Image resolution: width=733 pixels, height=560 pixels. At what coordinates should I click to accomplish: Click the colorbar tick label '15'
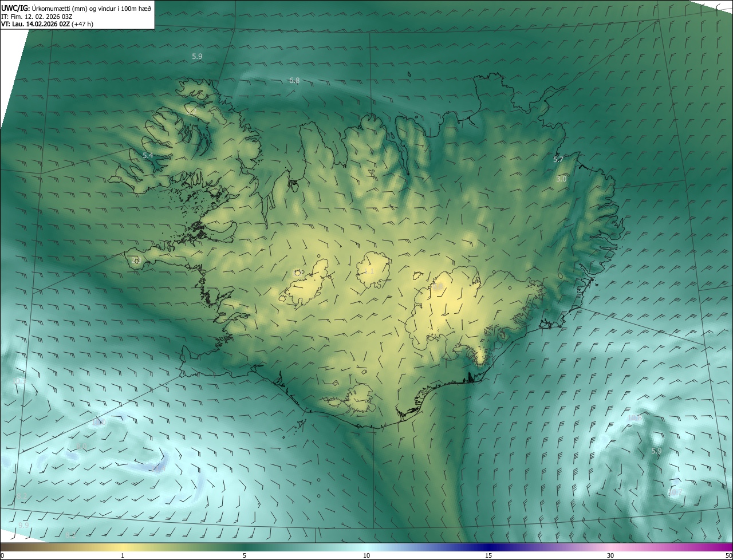pyautogui.click(x=488, y=555)
